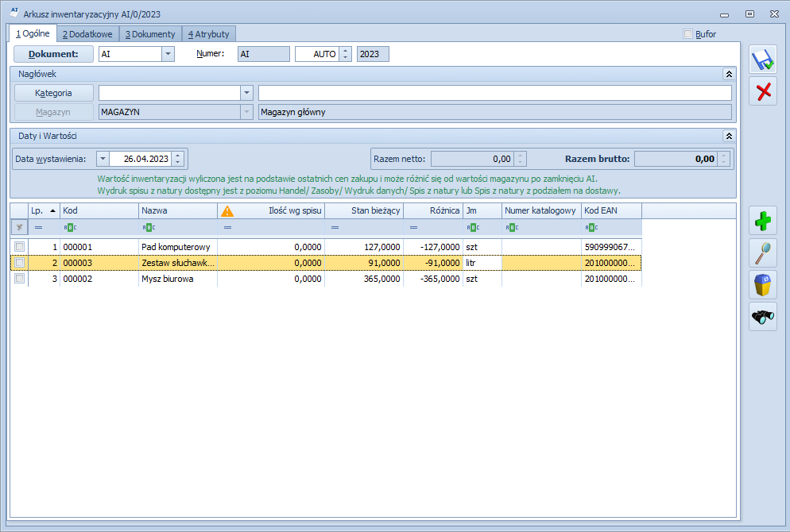This screenshot has height=532, width=790.
Task: Expand the Kategoria dropdown list
Action: pyautogui.click(x=246, y=93)
